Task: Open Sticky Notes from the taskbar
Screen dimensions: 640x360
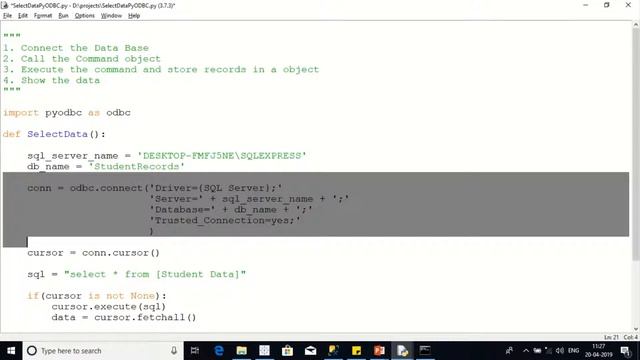Action: click(x=356, y=351)
